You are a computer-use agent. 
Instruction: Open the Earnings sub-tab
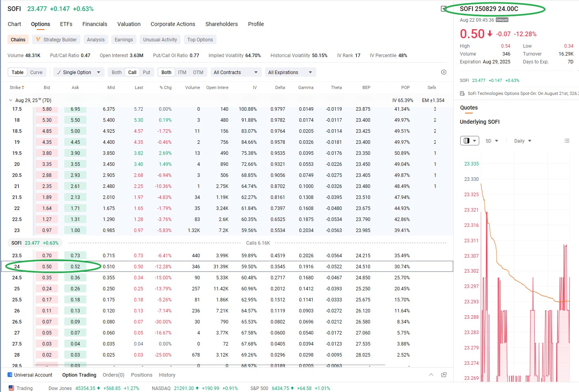[124, 40]
